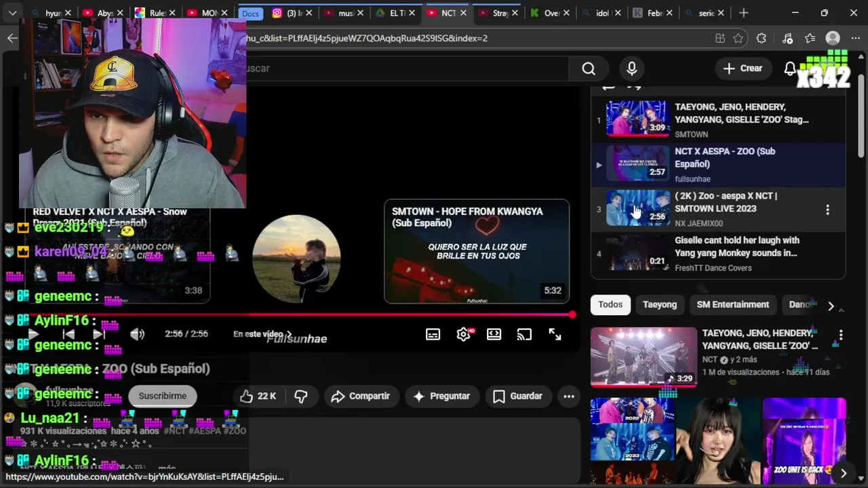Viewport: 868px width, 488px height.
Task: Mute the video with speaker icon
Action: [x=137, y=334]
